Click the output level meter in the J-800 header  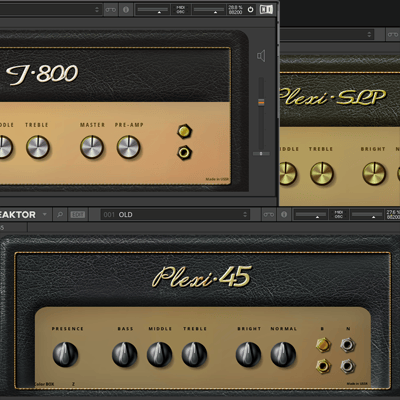point(209,10)
